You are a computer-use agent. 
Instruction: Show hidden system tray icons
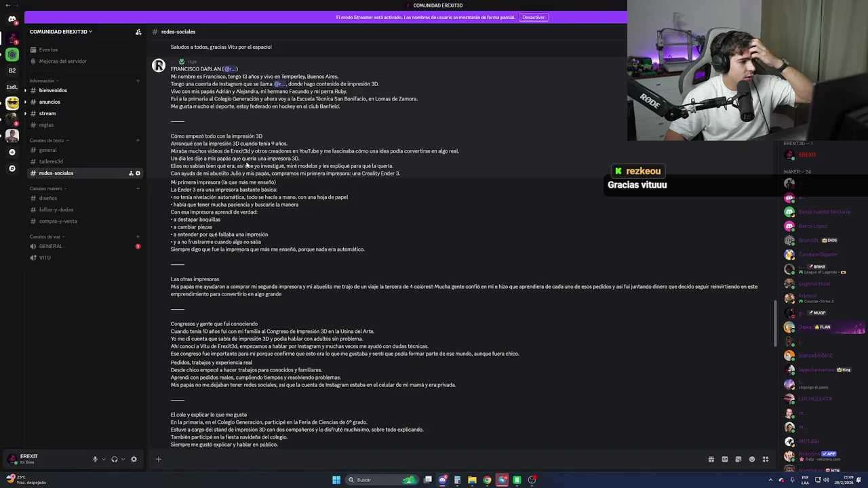[x=770, y=480]
